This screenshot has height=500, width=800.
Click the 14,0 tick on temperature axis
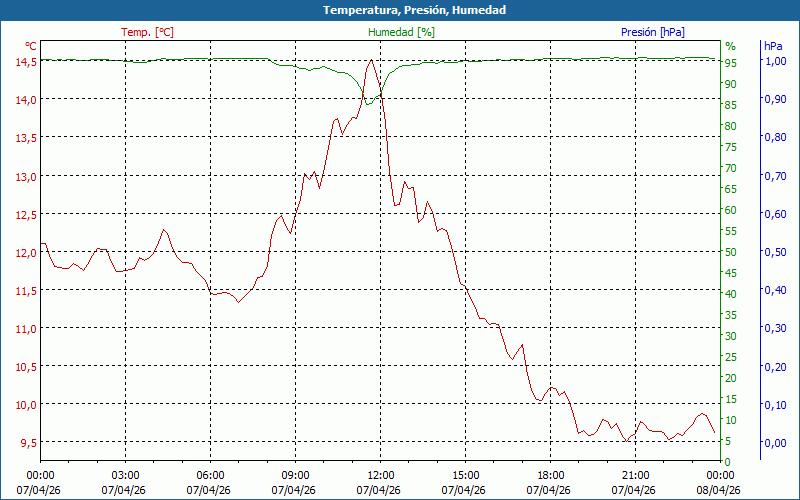pyautogui.click(x=26, y=99)
